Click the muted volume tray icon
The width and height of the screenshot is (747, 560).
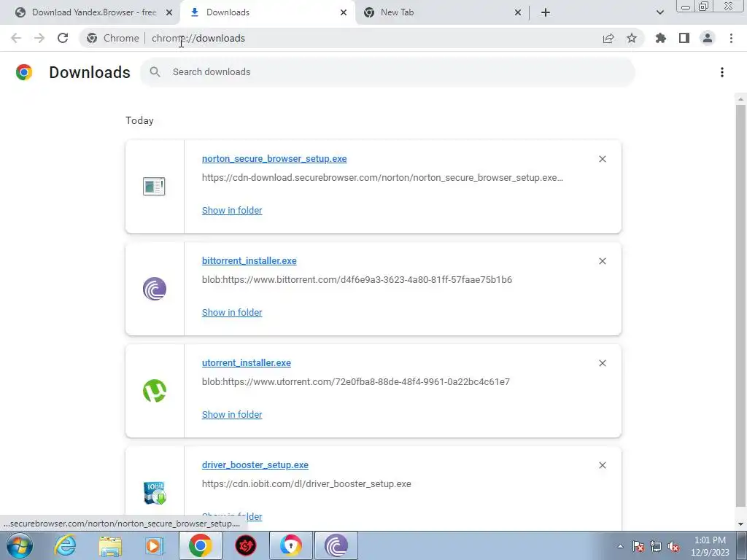point(673,546)
